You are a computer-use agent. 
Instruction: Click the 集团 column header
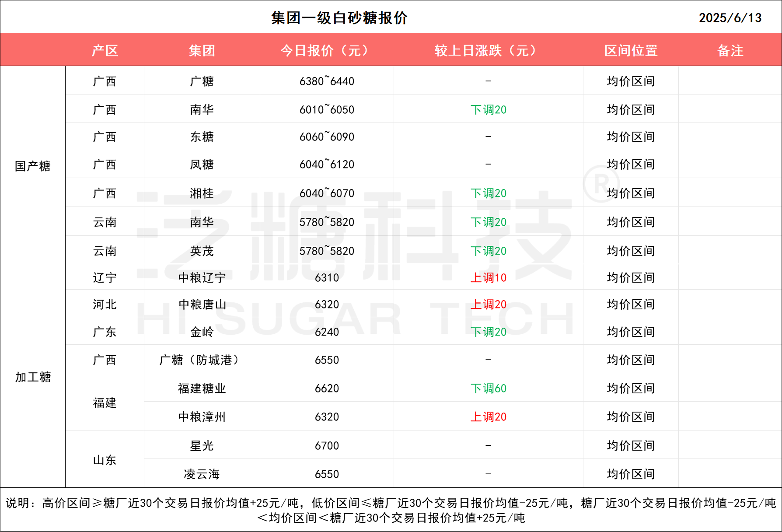pyautogui.click(x=202, y=51)
